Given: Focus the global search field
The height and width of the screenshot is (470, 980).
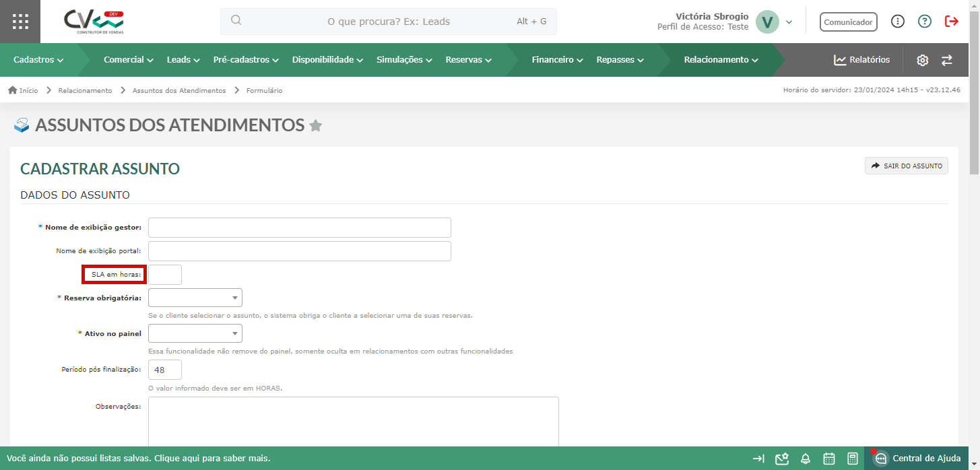Looking at the screenshot, I should (389, 22).
